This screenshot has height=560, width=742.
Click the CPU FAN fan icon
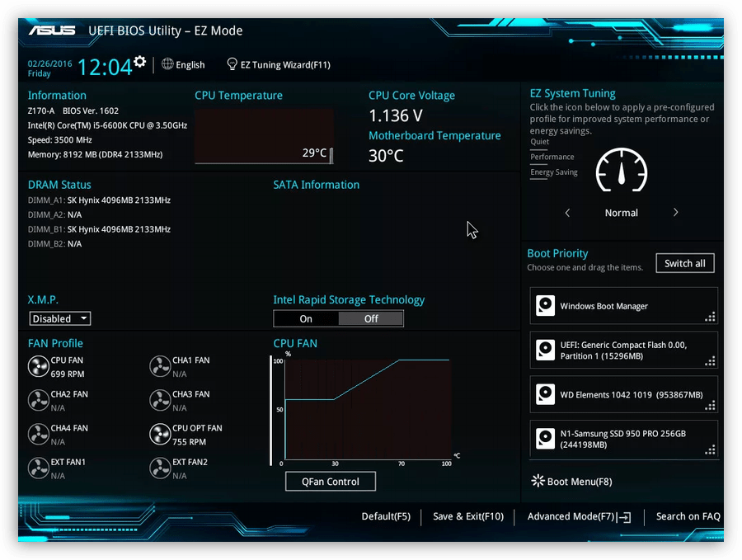click(x=38, y=366)
